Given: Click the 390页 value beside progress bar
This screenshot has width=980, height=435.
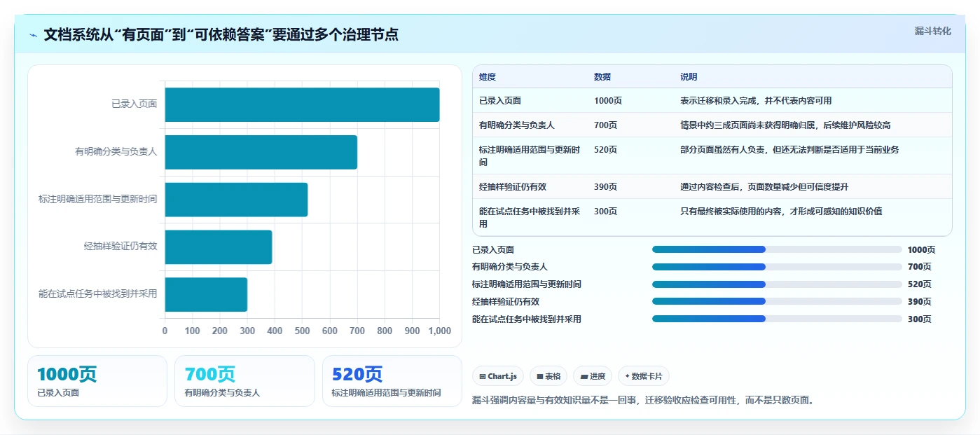Looking at the screenshot, I should (x=919, y=302).
